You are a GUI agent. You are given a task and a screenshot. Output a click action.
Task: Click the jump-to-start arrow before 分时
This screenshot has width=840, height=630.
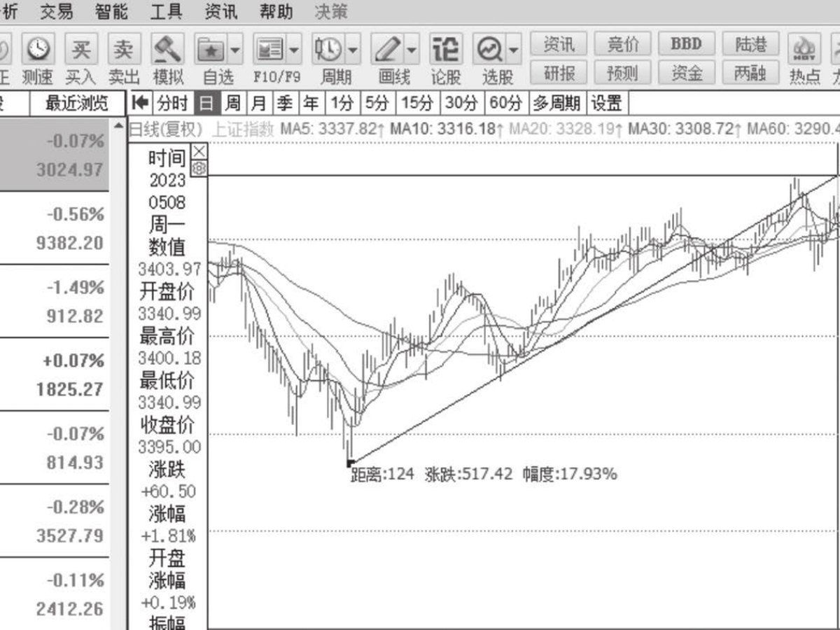click(x=140, y=104)
